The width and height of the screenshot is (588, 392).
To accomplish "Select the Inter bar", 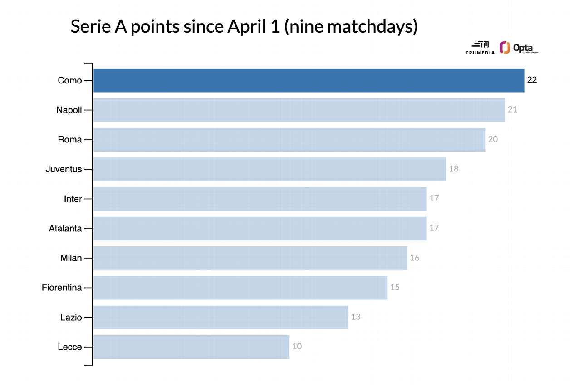I will tap(260, 199).
